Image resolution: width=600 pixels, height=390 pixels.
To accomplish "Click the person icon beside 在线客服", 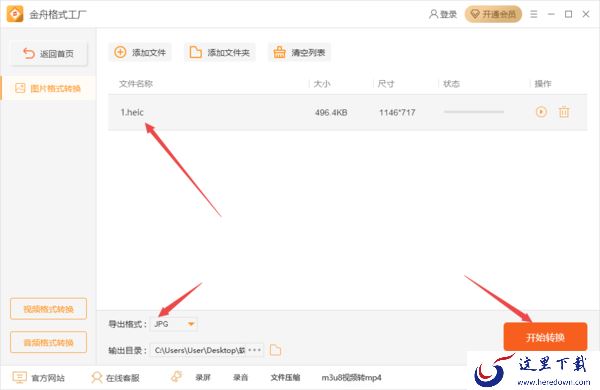I will click(x=97, y=377).
